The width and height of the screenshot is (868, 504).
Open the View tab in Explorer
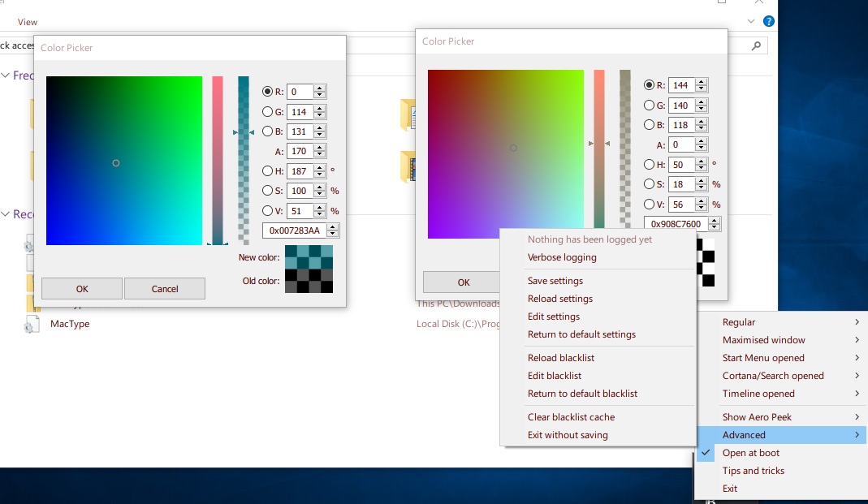point(27,22)
